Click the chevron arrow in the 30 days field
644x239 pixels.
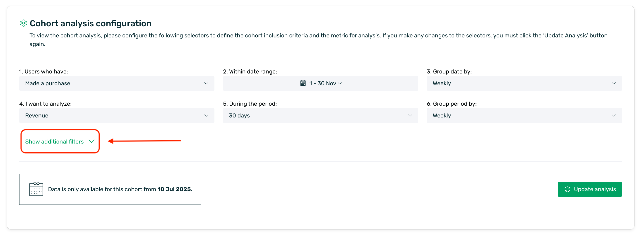click(x=410, y=116)
